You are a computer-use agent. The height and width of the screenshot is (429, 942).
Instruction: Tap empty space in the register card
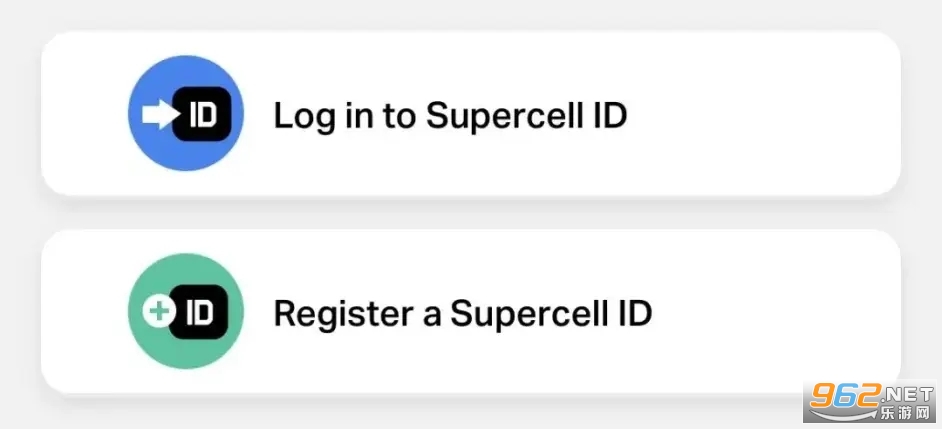[x=775, y=311]
